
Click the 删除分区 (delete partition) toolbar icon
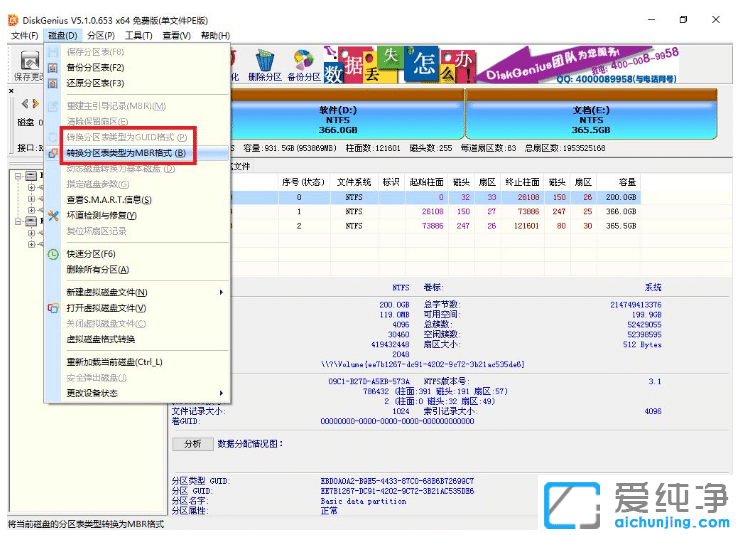[x=264, y=65]
